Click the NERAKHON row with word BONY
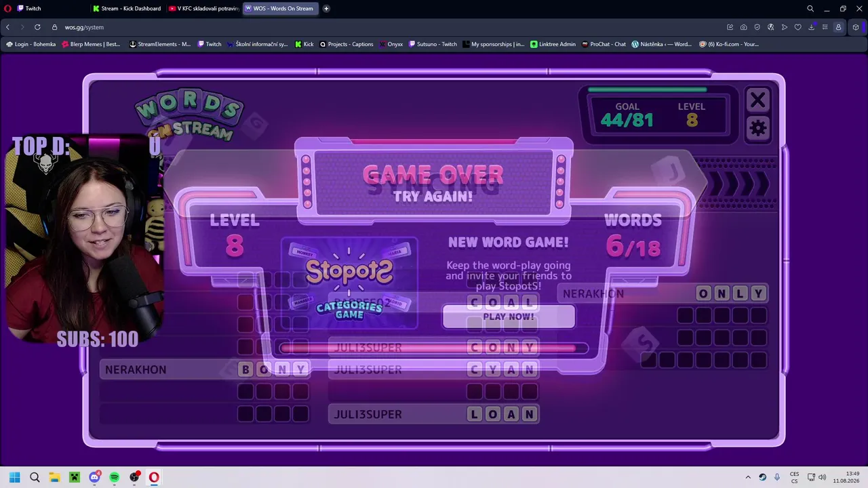 (205, 369)
